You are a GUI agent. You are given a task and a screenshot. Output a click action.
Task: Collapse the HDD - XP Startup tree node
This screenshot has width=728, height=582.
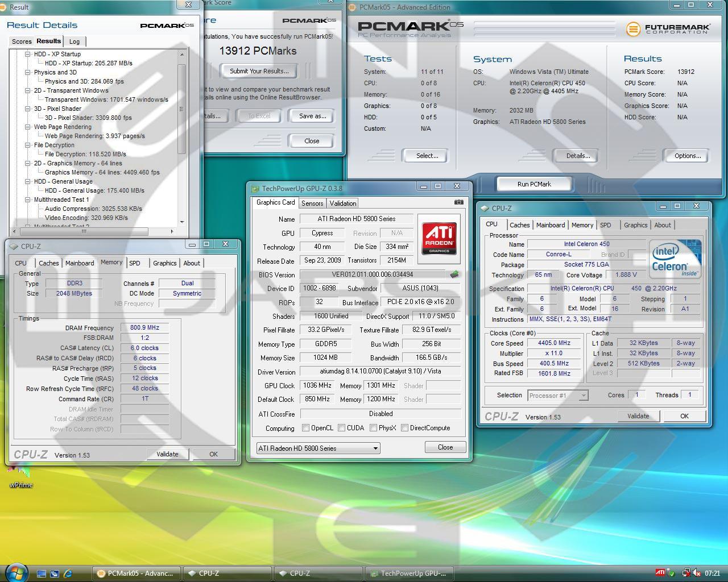[27, 54]
